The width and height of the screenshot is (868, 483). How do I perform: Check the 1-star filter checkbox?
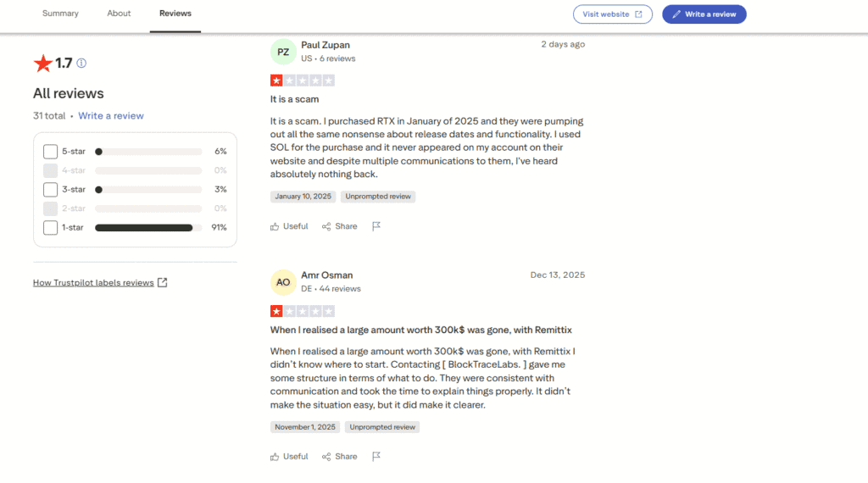(50, 228)
